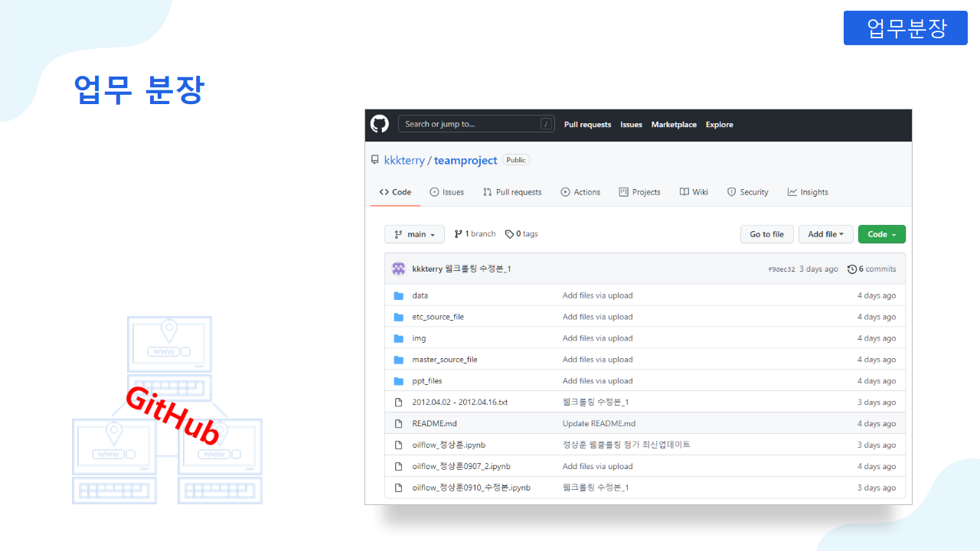Open the GitHub octocat logo home
Screen dimensions: 980x551
pyautogui.click(x=380, y=124)
